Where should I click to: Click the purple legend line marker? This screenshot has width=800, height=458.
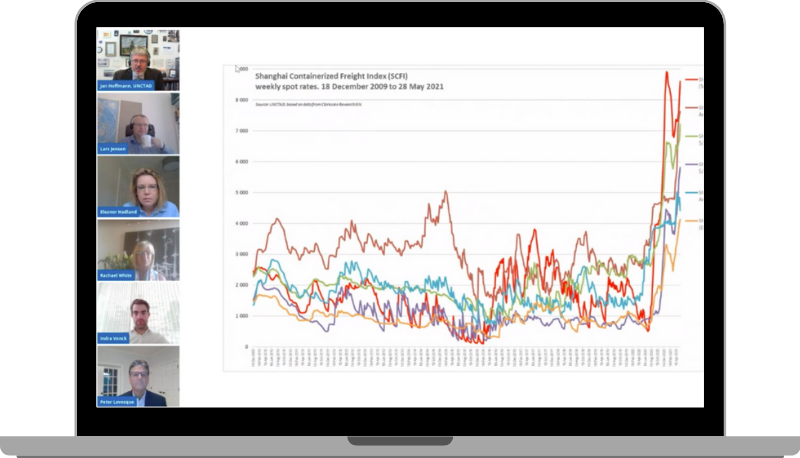click(x=691, y=164)
